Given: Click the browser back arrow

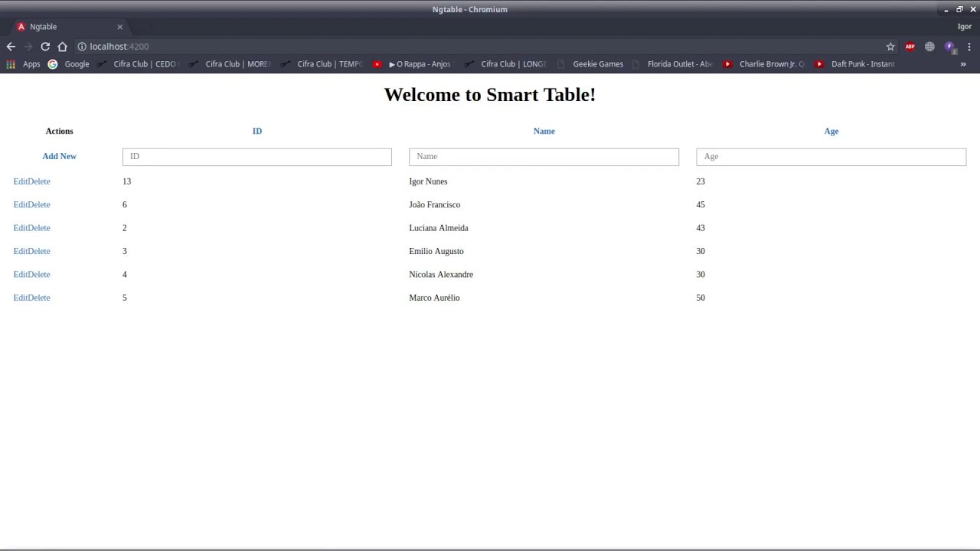Looking at the screenshot, I should [11, 47].
